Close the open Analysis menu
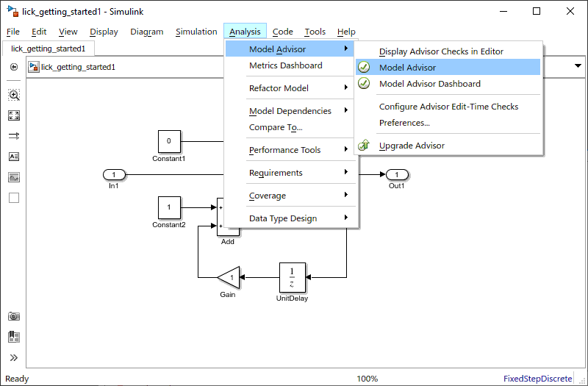 pos(245,32)
